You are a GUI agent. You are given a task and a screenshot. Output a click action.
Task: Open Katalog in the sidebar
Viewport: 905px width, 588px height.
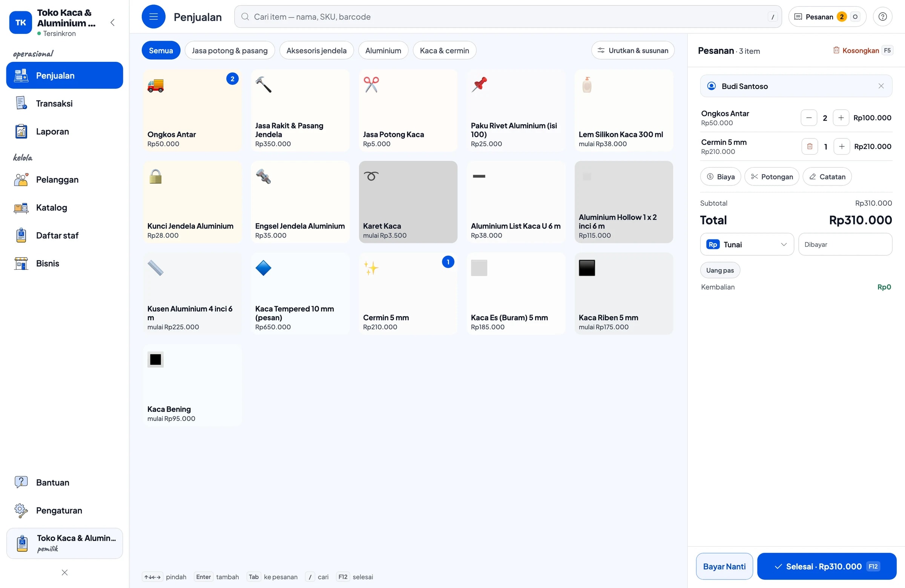tap(64, 208)
